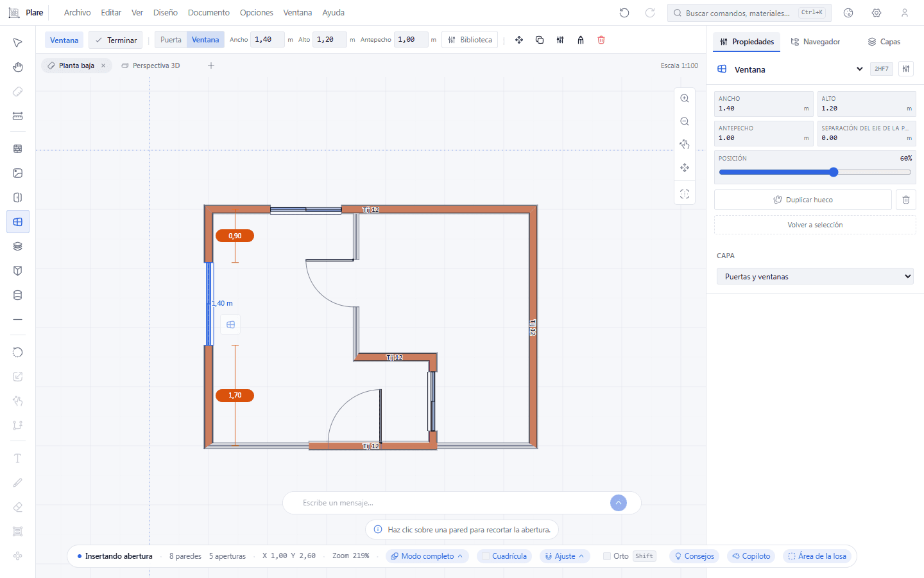Close the Planta baja tab
Viewport: 924px width, 578px height.
tap(103, 66)
